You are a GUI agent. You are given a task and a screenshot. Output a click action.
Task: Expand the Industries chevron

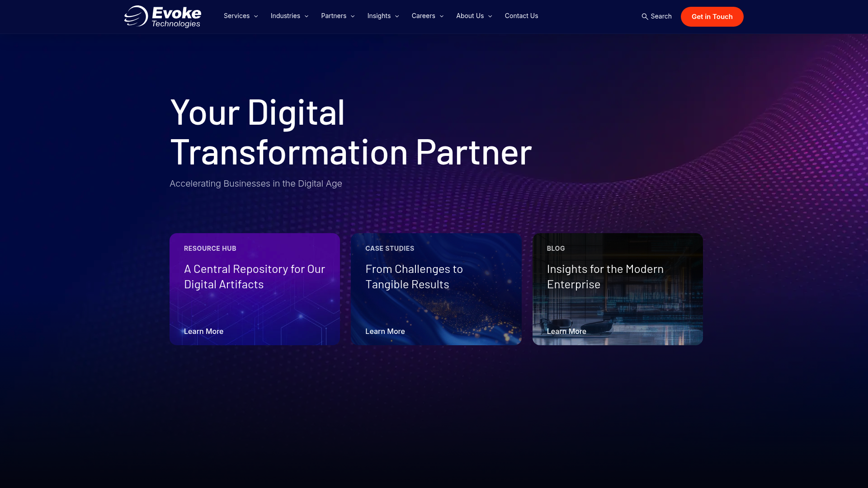[x=307, y=16]
